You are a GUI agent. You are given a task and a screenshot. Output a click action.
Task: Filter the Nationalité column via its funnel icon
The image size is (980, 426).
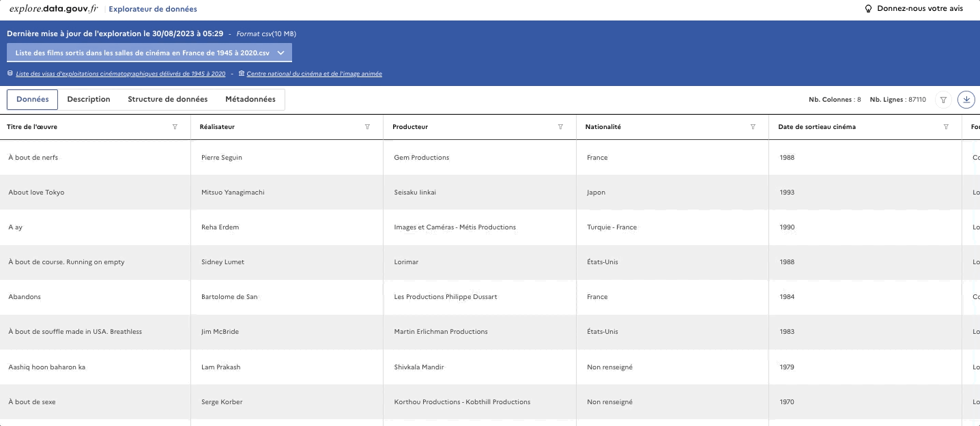(x=753, y=127)
